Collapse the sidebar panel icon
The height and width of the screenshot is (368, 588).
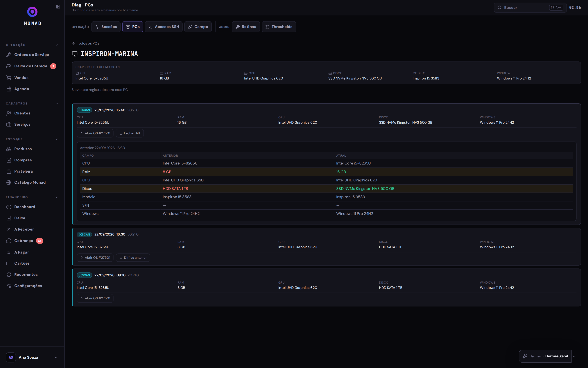tap(58, 7)
